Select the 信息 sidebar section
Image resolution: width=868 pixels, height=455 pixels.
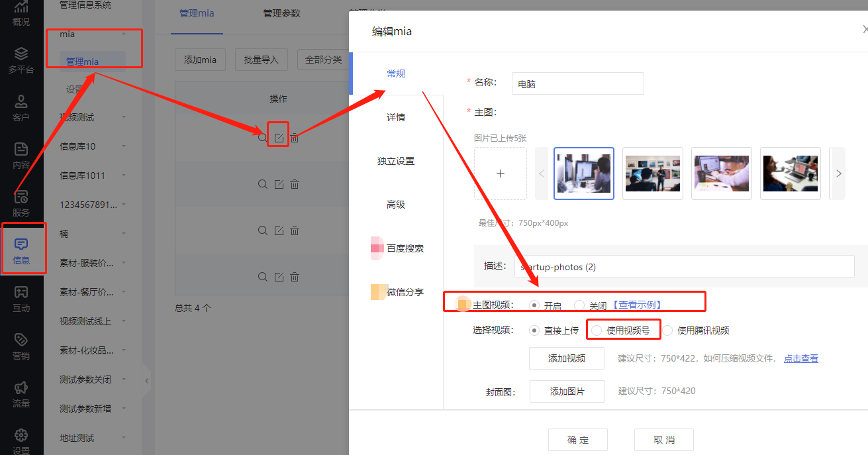pos(21,251)
